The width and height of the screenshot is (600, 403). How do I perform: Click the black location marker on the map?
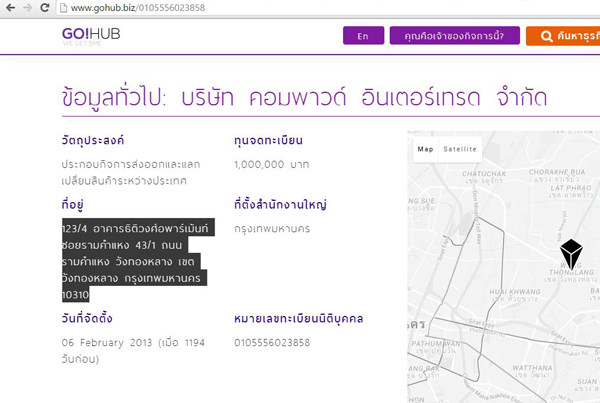570,252
